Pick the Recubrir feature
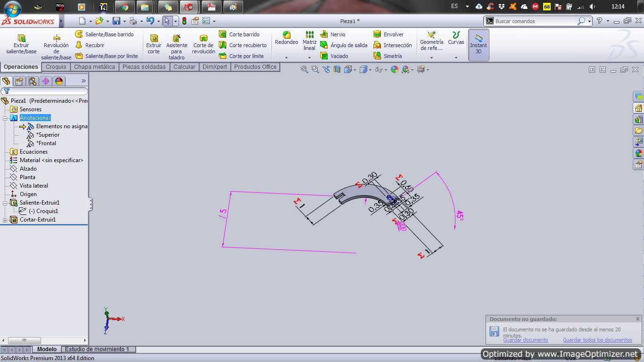 pyautogui.click(x=90, y=45)
